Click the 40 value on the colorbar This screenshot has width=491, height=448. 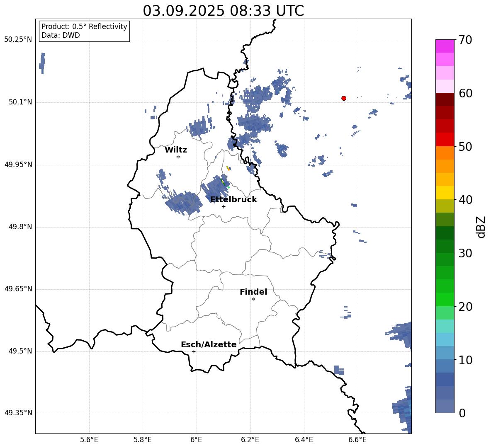(465, 200)
